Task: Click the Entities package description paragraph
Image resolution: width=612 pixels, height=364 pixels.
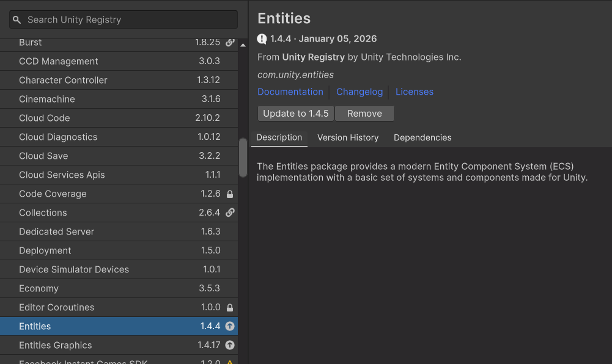Action: (x=422, y=172)
